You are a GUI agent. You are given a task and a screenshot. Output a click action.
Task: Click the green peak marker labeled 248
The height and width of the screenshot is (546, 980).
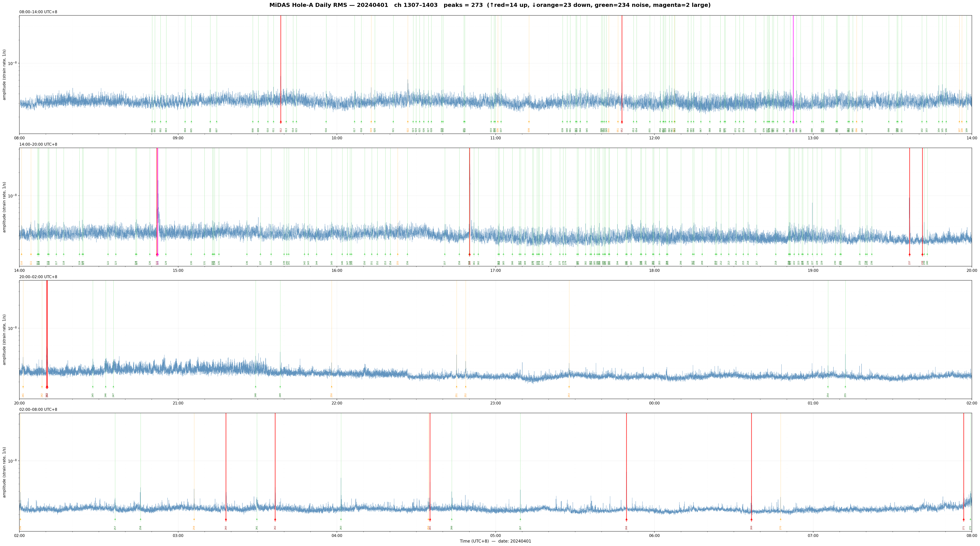click(x=255, y=387)
